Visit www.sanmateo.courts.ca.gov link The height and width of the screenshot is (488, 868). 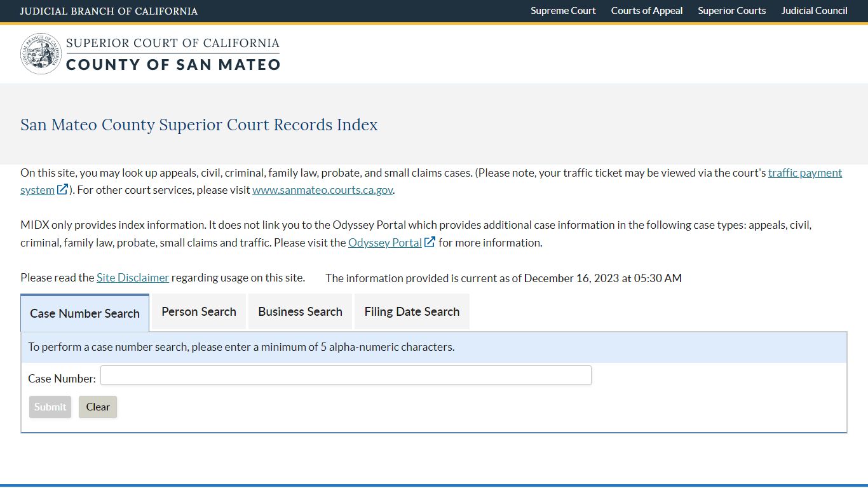pyautogui.click(x=322, y=190)
